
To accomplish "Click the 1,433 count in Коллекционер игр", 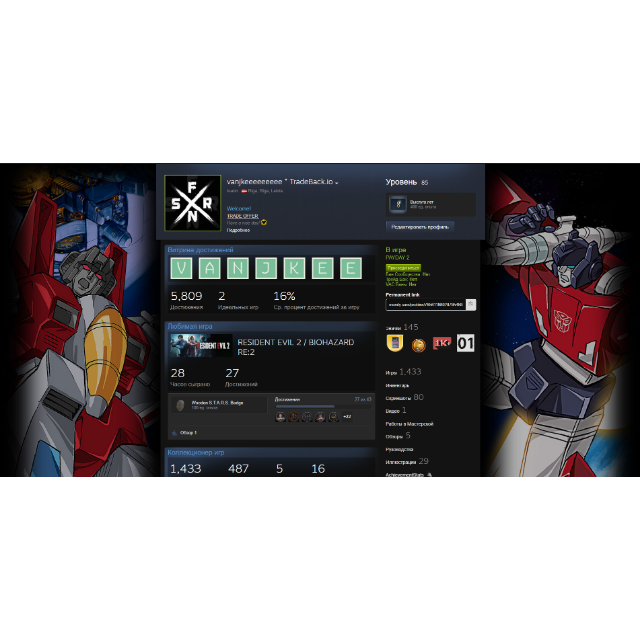I will pos(185,469).
